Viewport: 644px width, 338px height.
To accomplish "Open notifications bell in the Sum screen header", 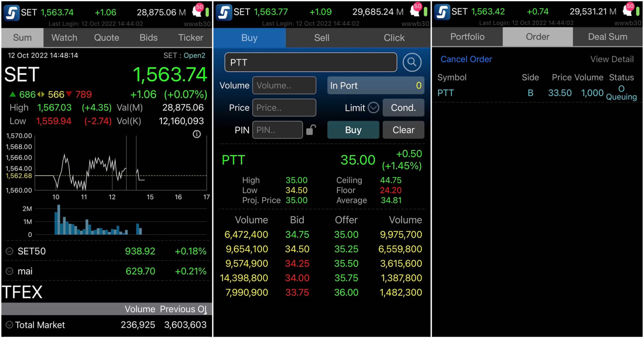I will [x=197, y=11].
